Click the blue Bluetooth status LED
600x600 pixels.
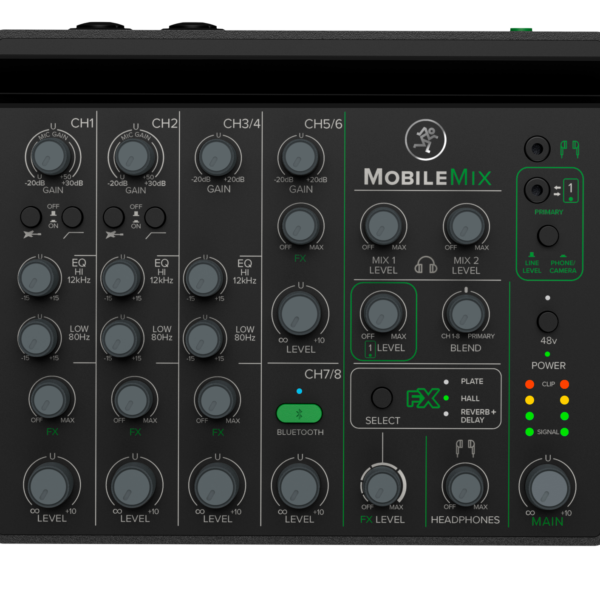coord(299,391)
